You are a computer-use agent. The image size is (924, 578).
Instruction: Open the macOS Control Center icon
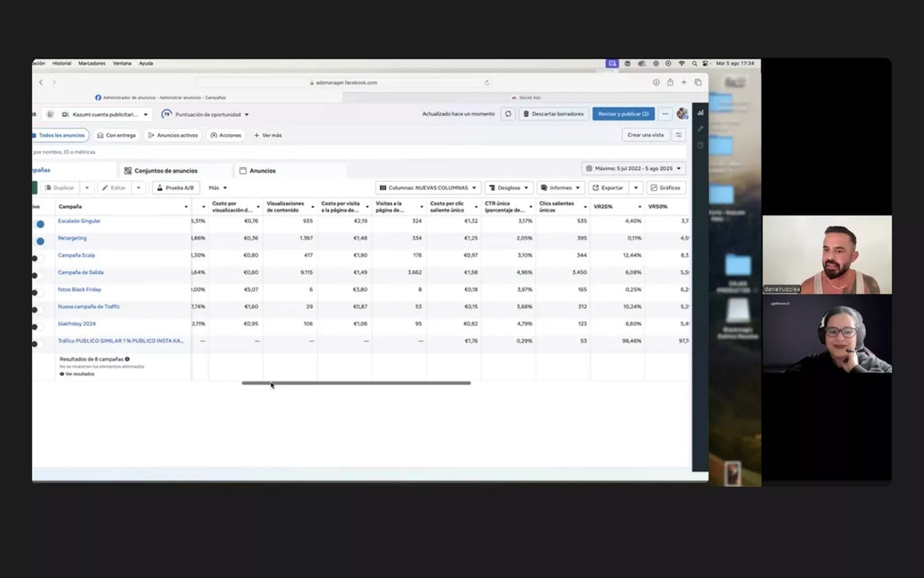coord(706,63)
